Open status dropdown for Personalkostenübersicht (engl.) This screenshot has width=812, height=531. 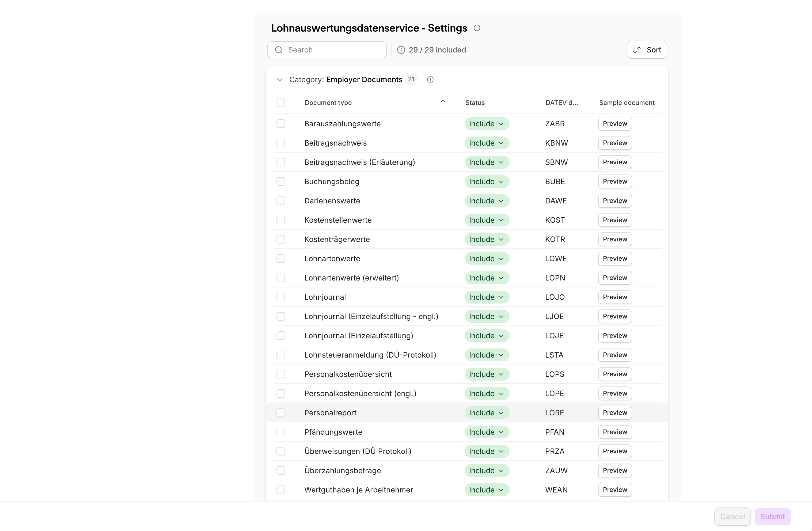tap(487, 393)
